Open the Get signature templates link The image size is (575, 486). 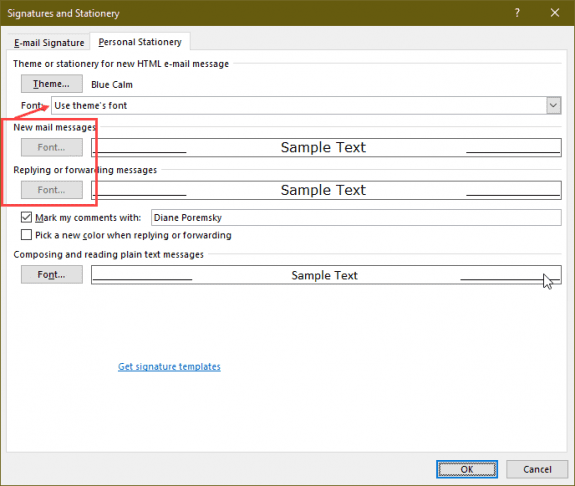pyautogui.click(x=169, y=366)
